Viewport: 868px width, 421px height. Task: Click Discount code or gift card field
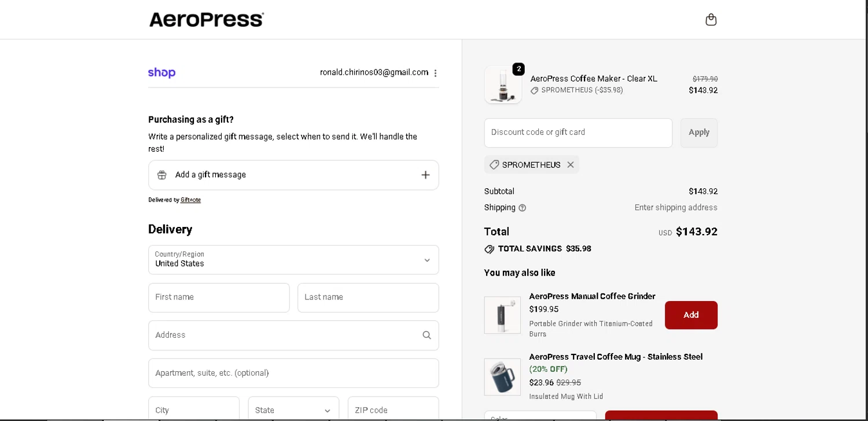[x=578, y=133]
